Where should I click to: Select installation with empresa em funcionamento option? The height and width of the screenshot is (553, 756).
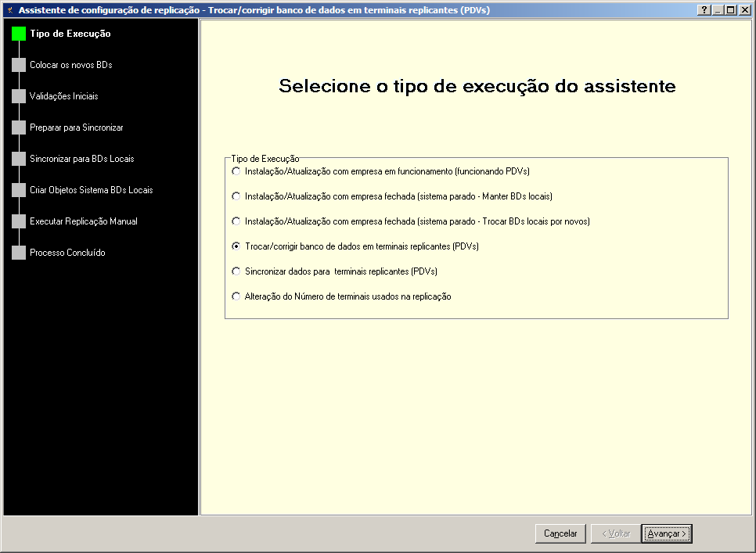coord(236,171)
